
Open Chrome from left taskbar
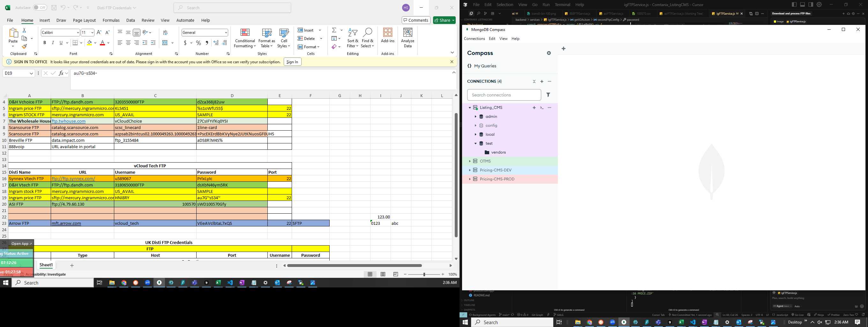pos(124,283)
